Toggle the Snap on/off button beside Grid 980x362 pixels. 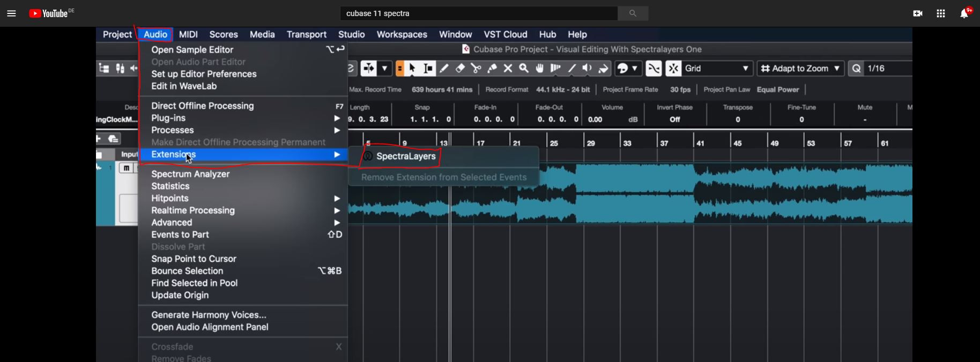673,69
